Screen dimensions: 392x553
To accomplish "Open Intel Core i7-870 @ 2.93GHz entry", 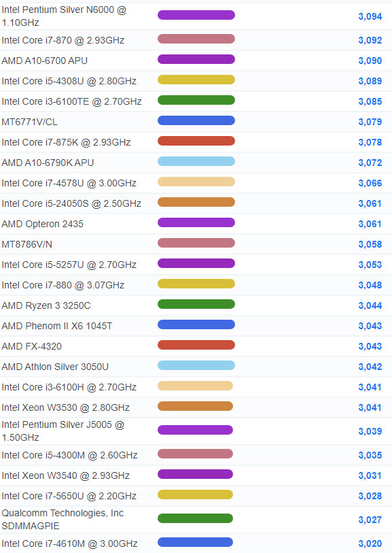I will [63, 40].
